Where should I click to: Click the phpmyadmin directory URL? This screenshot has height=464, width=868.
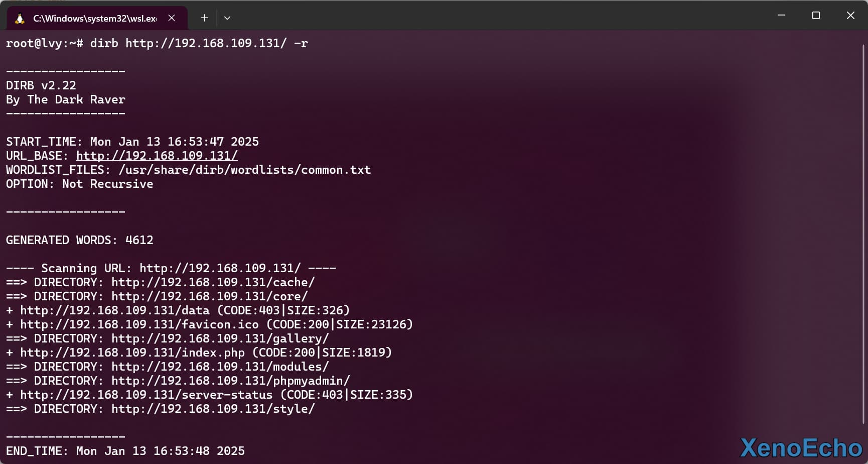point(230,381)
